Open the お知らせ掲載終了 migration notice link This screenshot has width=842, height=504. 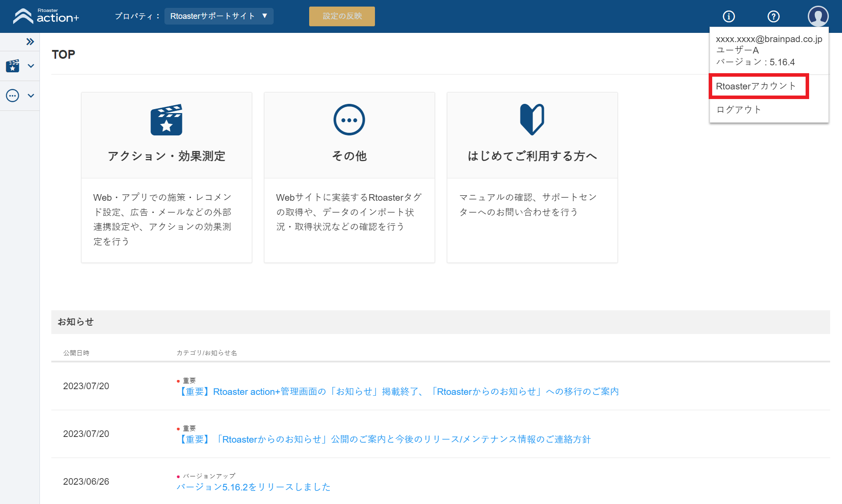pyautogui.click(x=397, y=391)
